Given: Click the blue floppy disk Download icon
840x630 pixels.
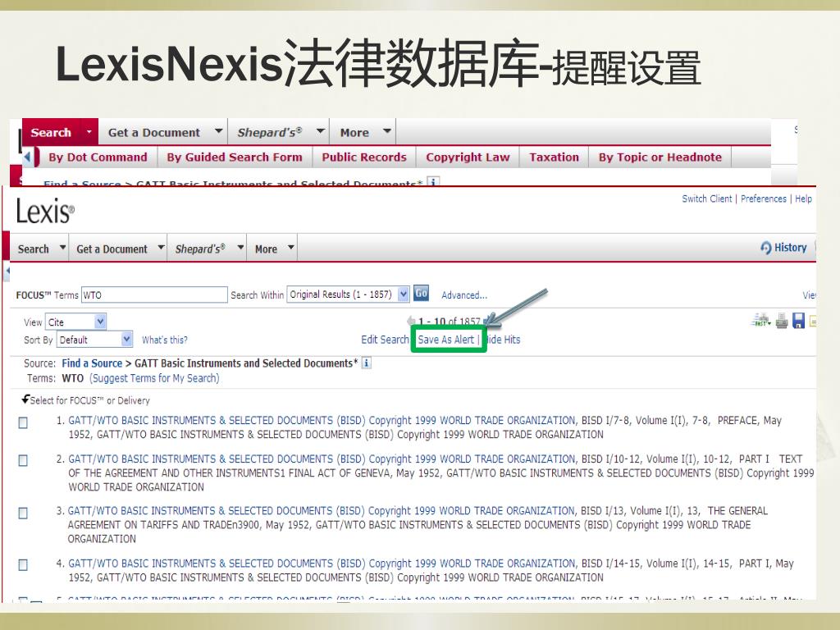Looking at the screenshot, I should [798, 321].
